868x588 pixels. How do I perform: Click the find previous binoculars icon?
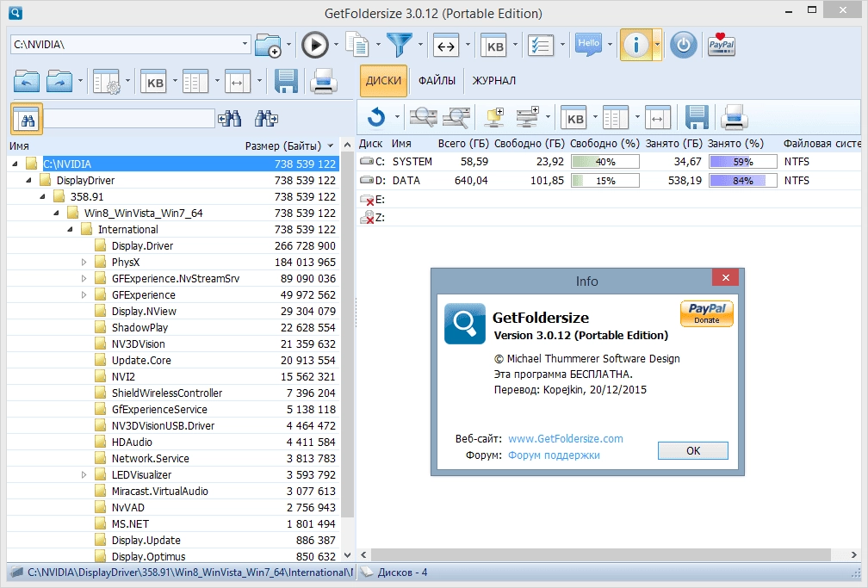point(230,118)
